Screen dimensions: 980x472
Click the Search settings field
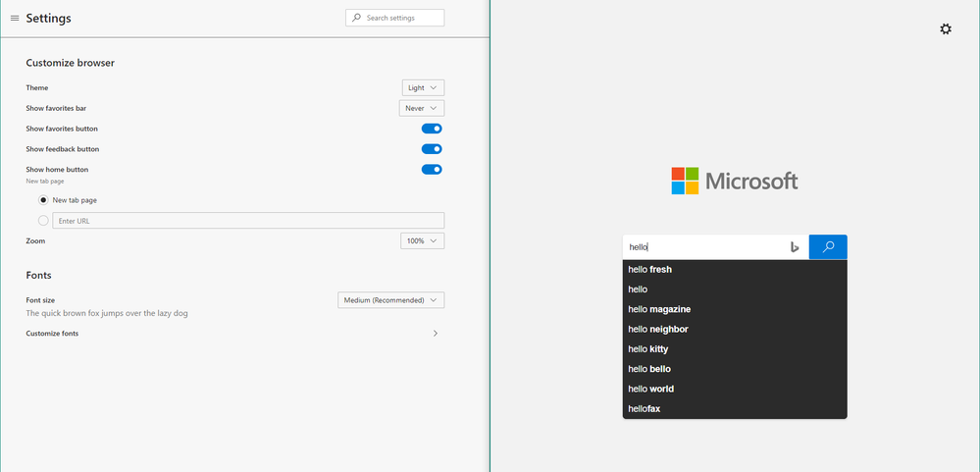(395, 18)
